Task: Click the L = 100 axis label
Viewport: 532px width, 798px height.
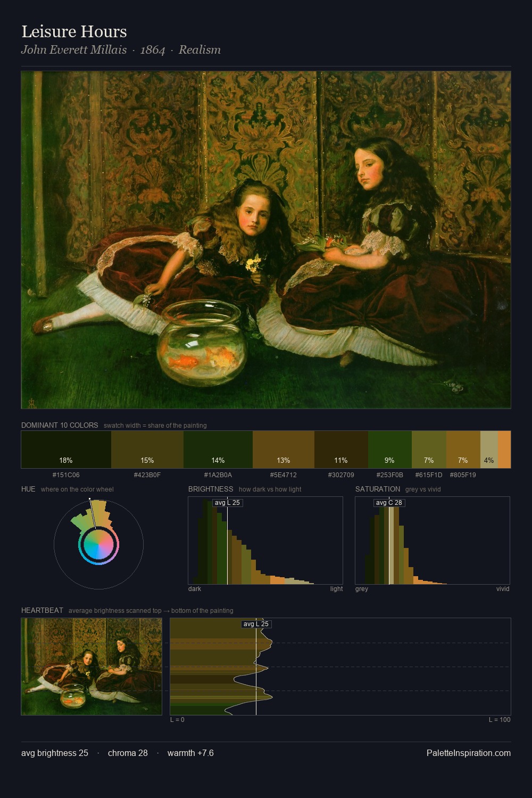Action: click(500, 720)
